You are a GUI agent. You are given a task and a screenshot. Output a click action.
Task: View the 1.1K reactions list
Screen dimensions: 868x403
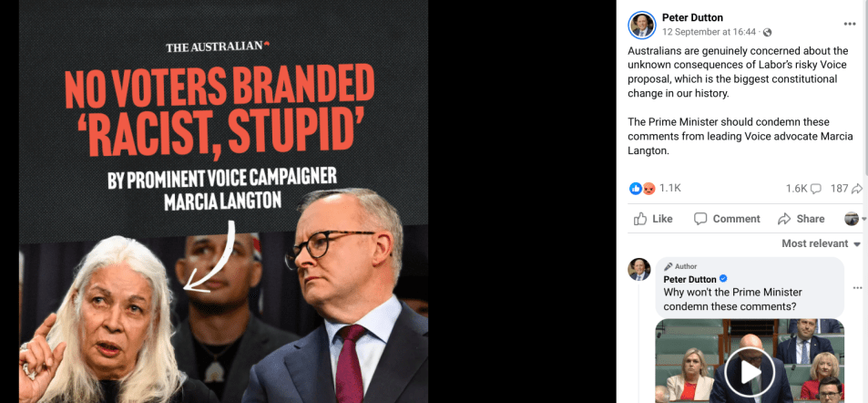coord(669,189)
